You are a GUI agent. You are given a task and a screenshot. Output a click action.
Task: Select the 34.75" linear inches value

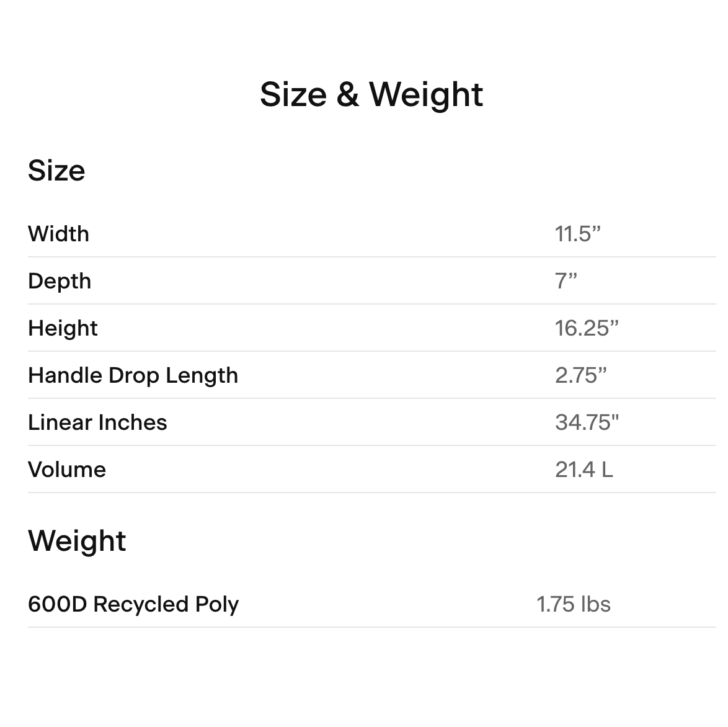[587, 422]
